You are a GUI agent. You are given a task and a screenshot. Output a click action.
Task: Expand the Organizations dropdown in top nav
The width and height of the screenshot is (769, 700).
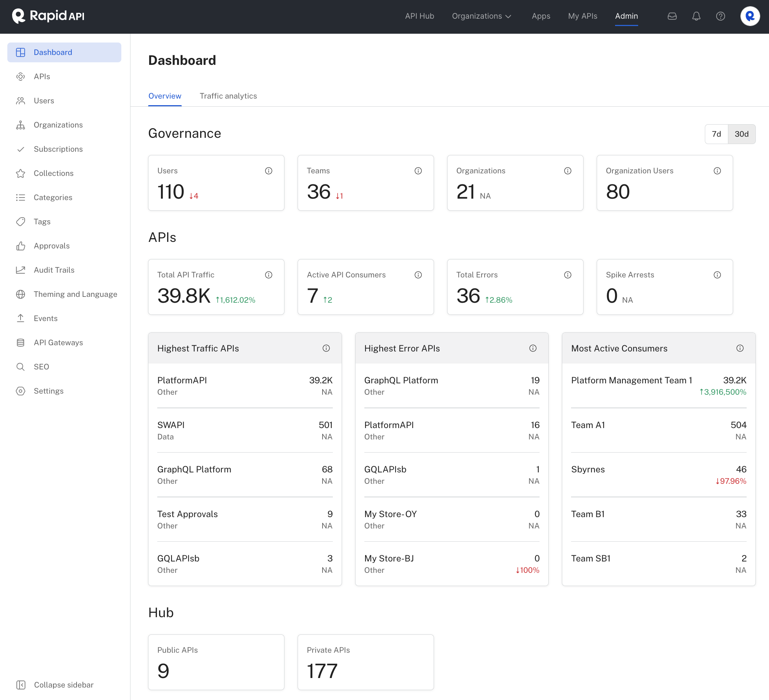[x=481, y=16]
